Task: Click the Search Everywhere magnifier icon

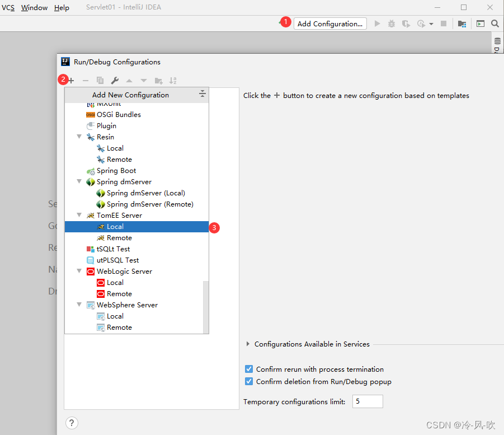Action: [495, 24]
